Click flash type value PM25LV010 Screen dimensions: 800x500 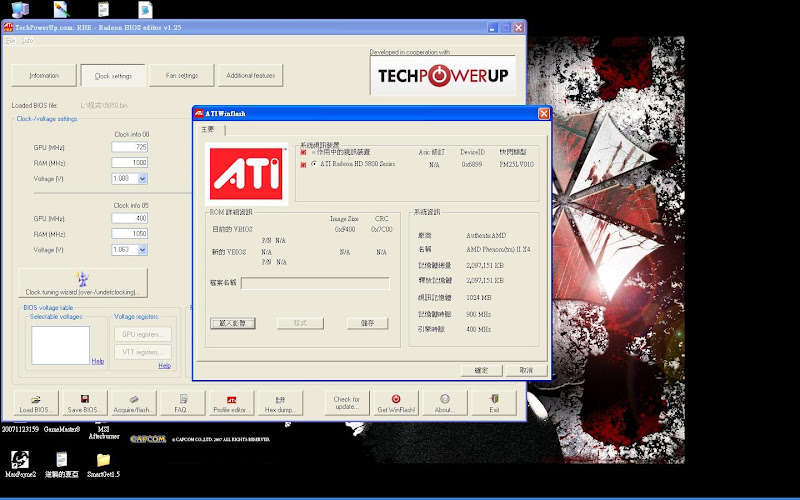click(x=516, y=164)
